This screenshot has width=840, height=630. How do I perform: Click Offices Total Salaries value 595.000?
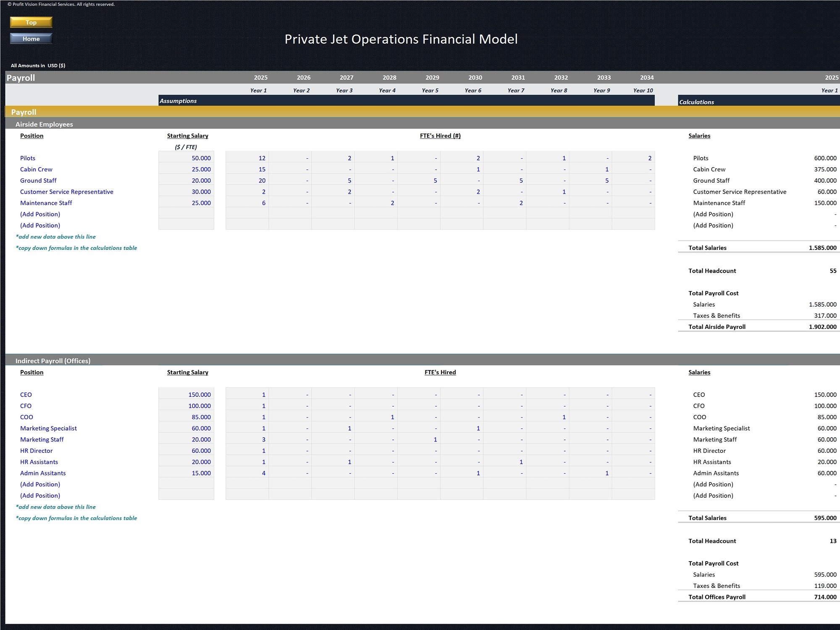click(x=825, y=518)
